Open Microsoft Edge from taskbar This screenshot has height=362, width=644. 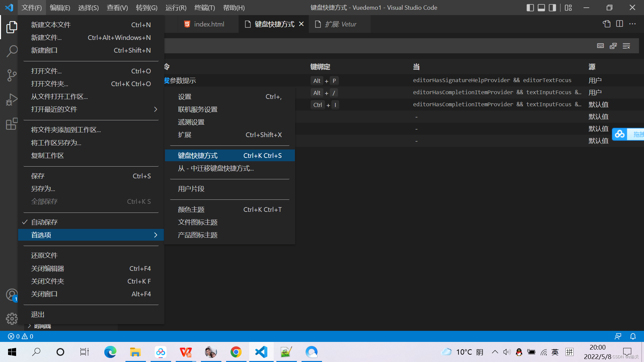pos(110,352)
